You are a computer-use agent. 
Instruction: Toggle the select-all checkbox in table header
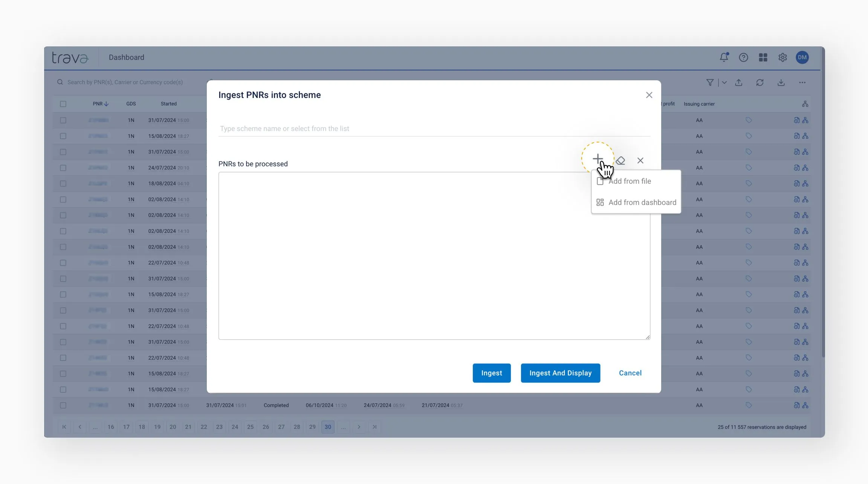tap(63, 104)
